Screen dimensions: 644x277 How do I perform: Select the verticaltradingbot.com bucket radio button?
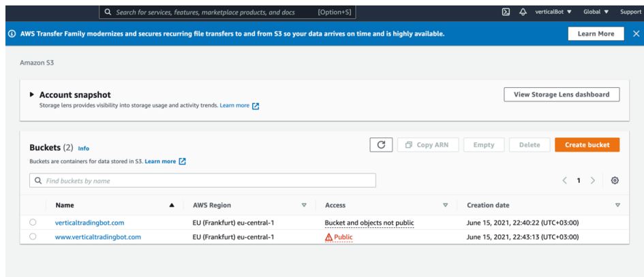pyautogui.click(x=33, y=223)
